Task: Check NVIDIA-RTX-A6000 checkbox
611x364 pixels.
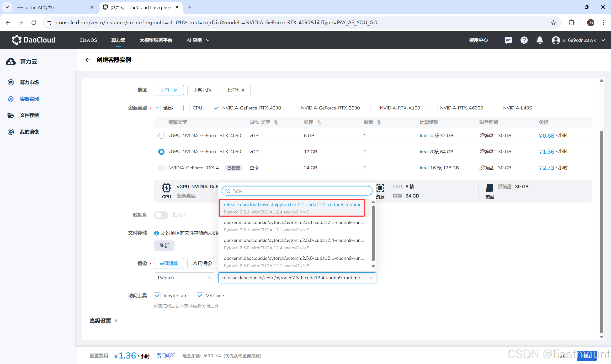Action: (x=434, y=108)
